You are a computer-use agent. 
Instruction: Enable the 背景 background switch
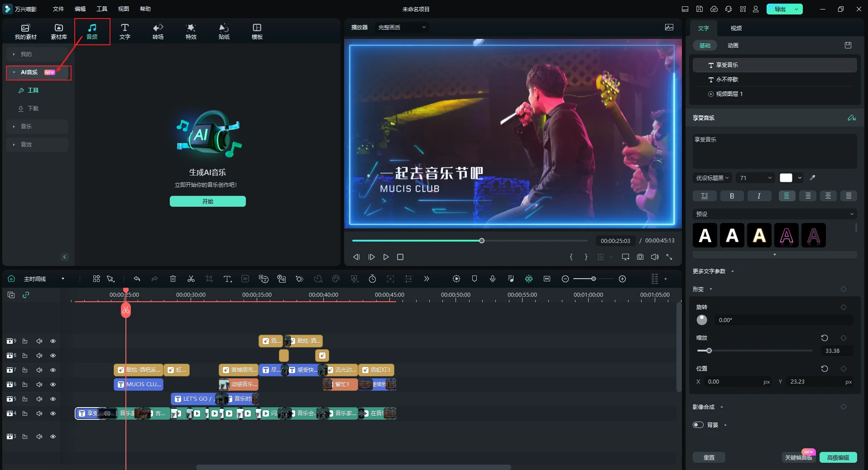click(x=698, y=425)
